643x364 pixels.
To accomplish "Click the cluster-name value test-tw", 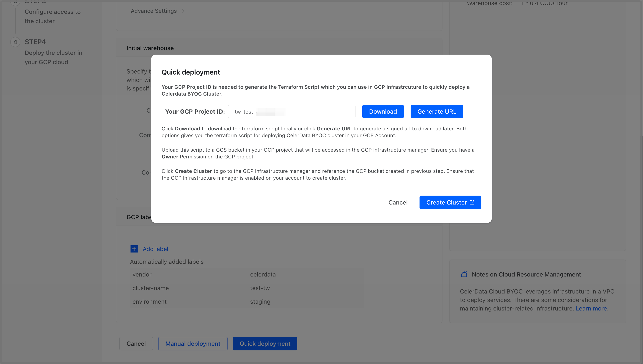I will [x=260, y=288].
